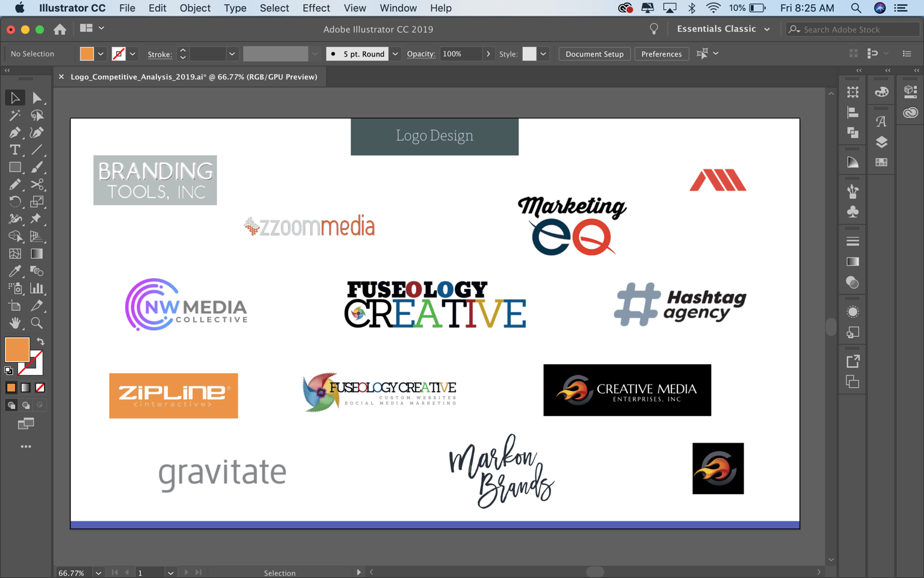Open the stroke color dropdown
Viewport: 924px width, 578px height.
(x=132, y=54)
